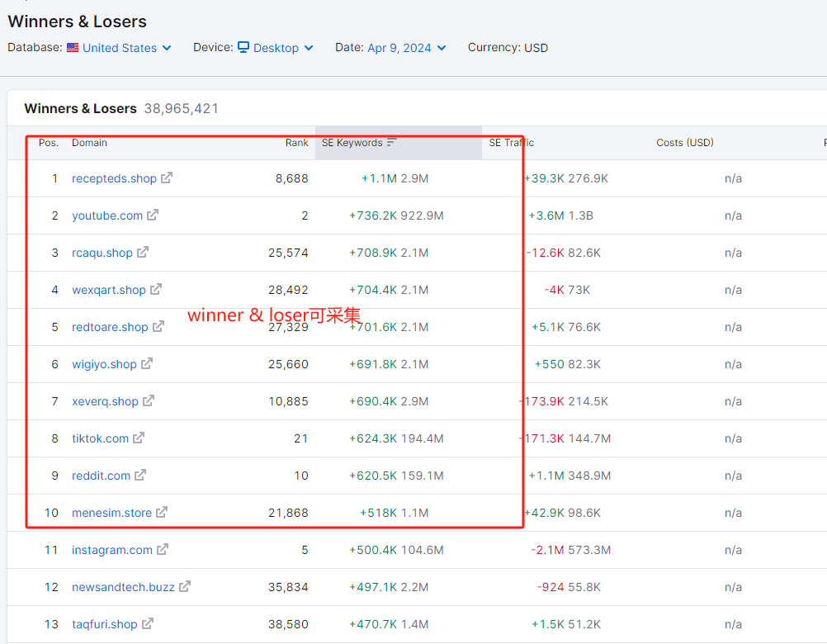827x644 pixels.
Task: Sort table by SE Traffic column header
Action: click(511, 143)
